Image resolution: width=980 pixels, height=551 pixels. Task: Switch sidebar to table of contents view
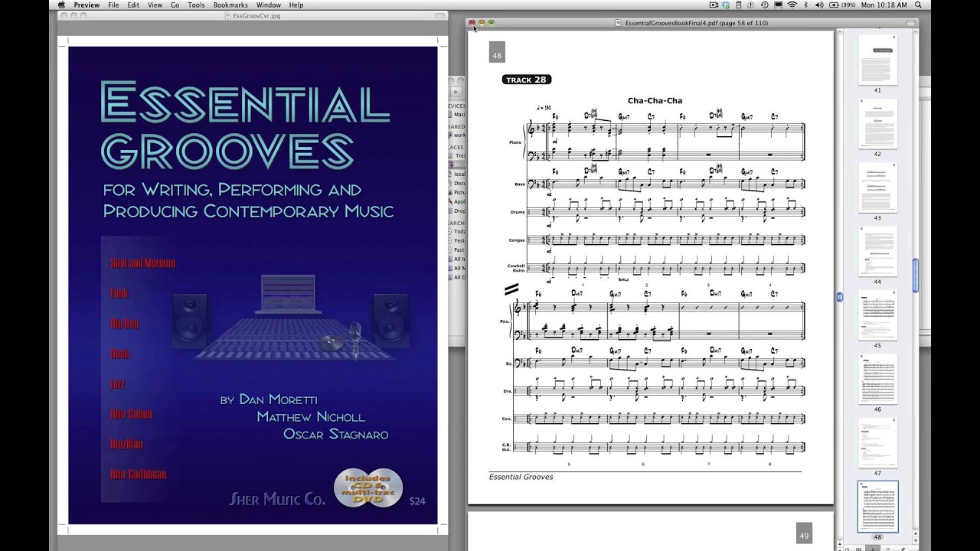887,548
